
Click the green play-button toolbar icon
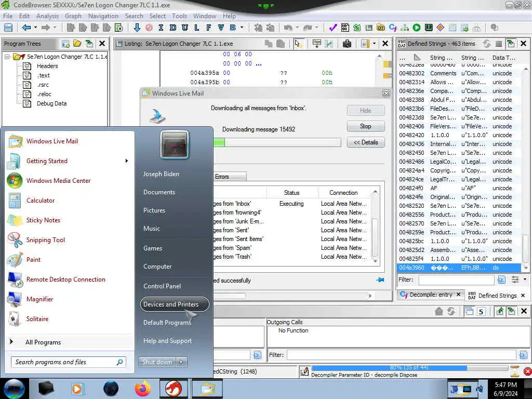(x=417, y=28)
